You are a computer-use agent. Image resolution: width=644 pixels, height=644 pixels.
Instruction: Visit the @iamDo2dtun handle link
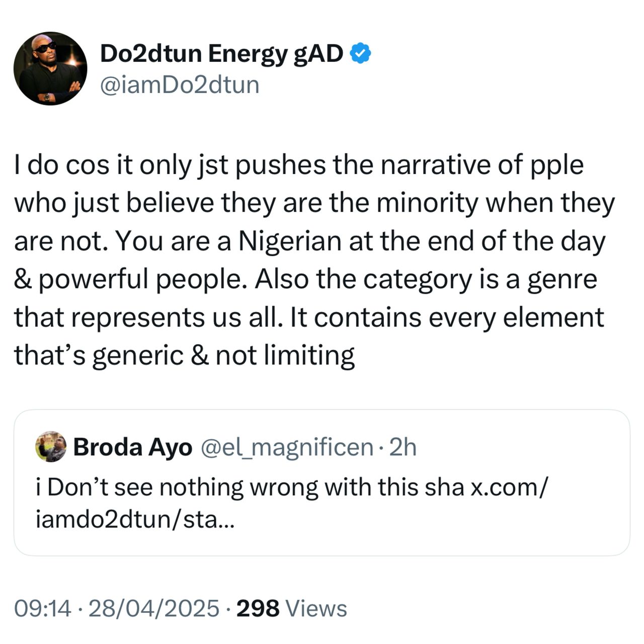[180, 85]
